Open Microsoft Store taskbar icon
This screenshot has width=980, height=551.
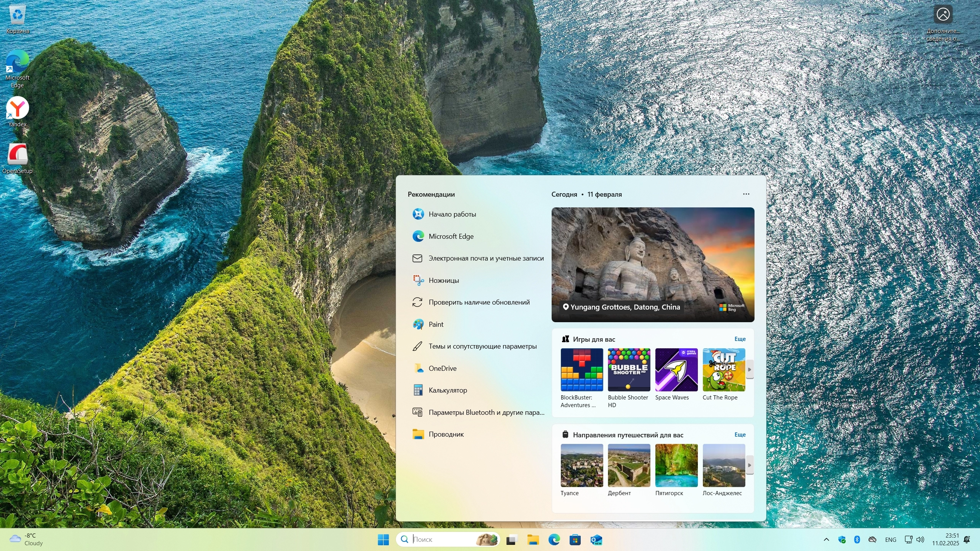pyautogui.click(x=575, y=540)
